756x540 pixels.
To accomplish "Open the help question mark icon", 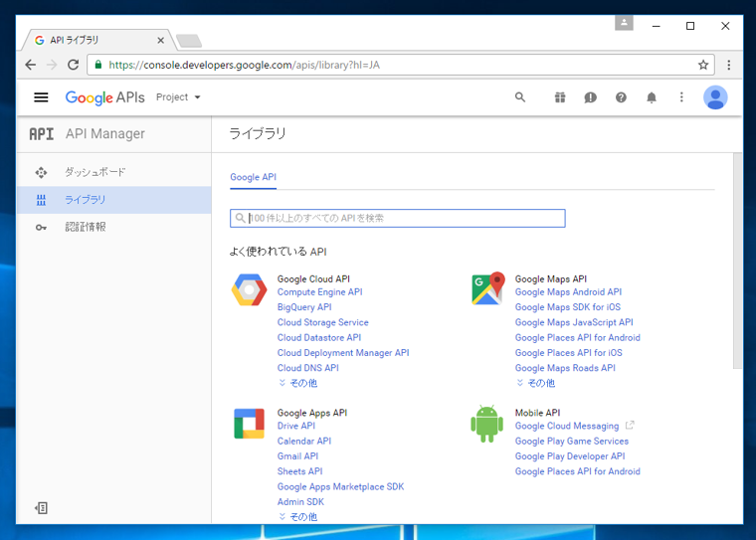I will coord(621,97).
